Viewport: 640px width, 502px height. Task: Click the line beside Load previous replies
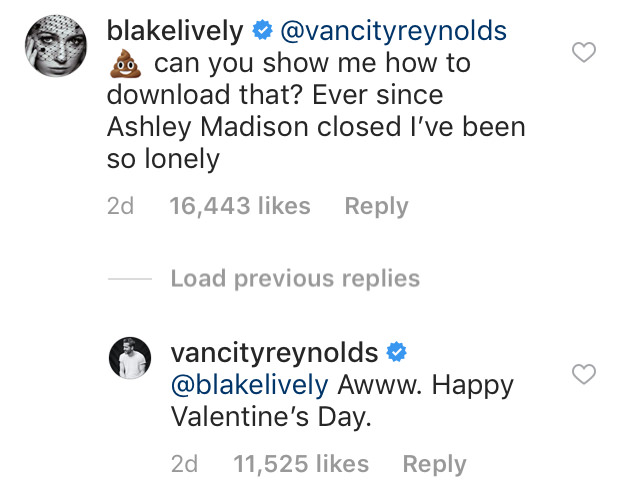[130, 279]
